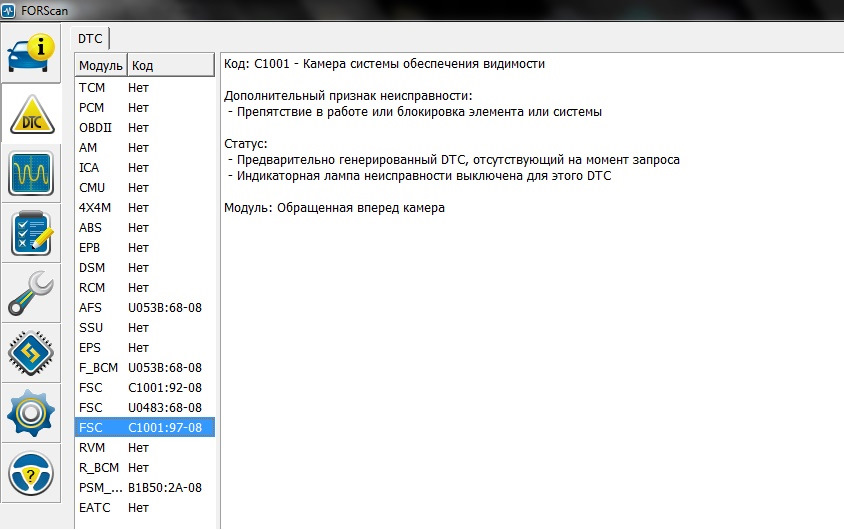Select the ICA module row
This screenshot has height=530, width=844.
[x=145, y=167]
